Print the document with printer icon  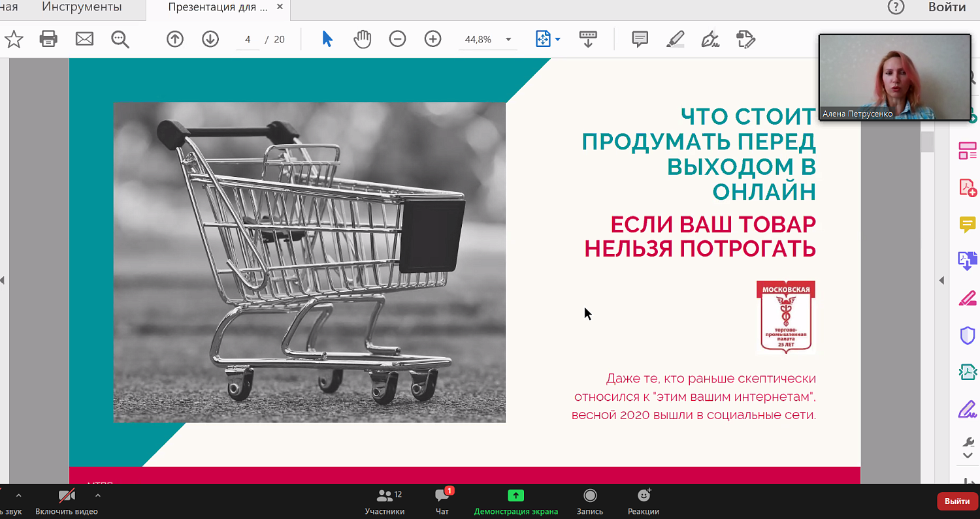tap(49, 39)
